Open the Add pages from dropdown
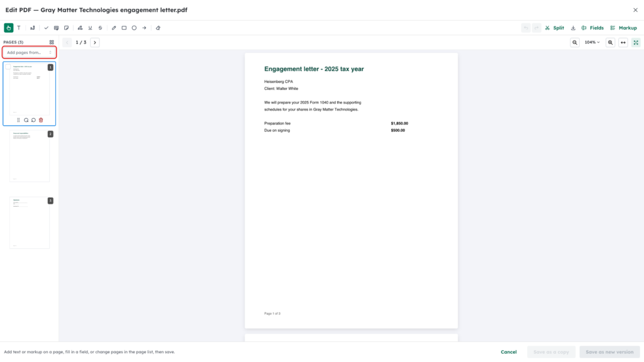The width and height of the screenshot is (644, 362). point(29,53)
